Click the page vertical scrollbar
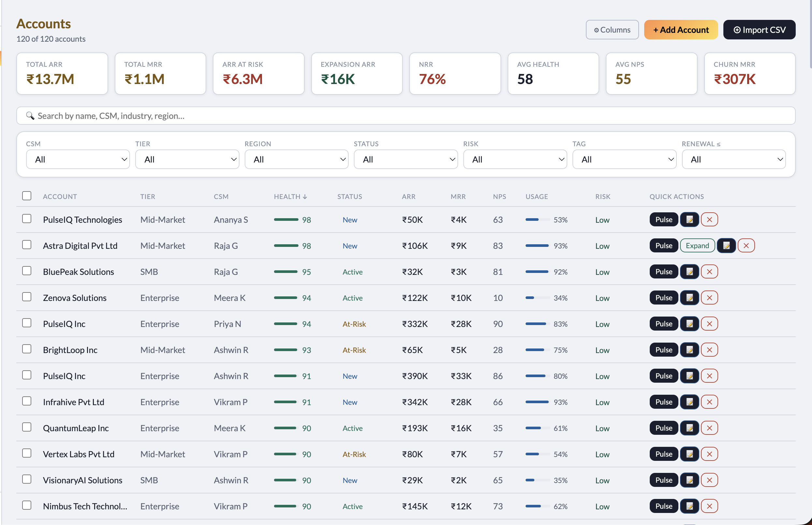Image resolution: width=812 pixels, height=525 pixels. [x=810, y=34]
